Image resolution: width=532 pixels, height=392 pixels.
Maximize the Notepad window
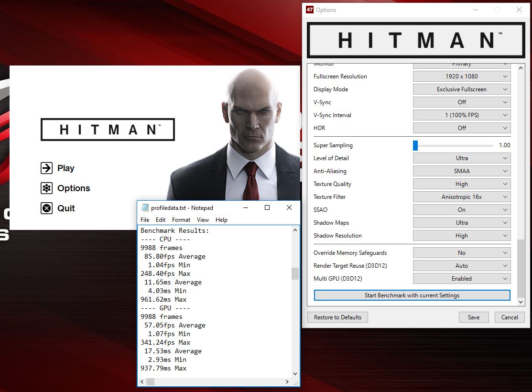(x=267, y=207)
